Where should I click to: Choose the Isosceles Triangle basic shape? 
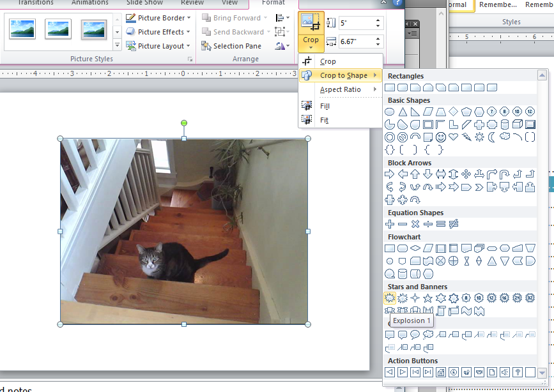click(x=403, y=112)
